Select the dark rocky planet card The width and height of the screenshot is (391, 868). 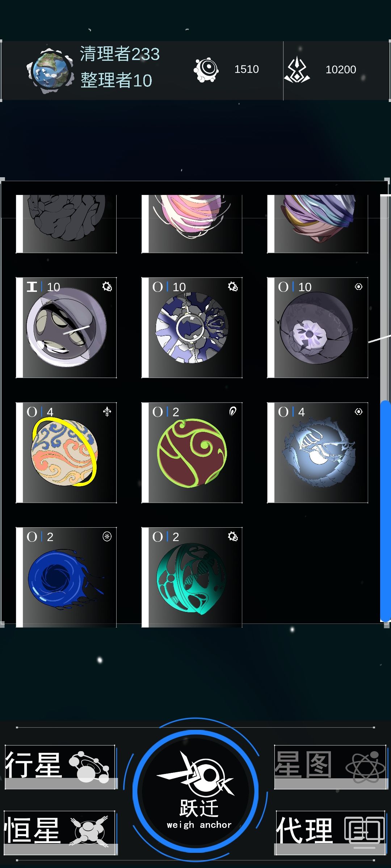point(66,224)
